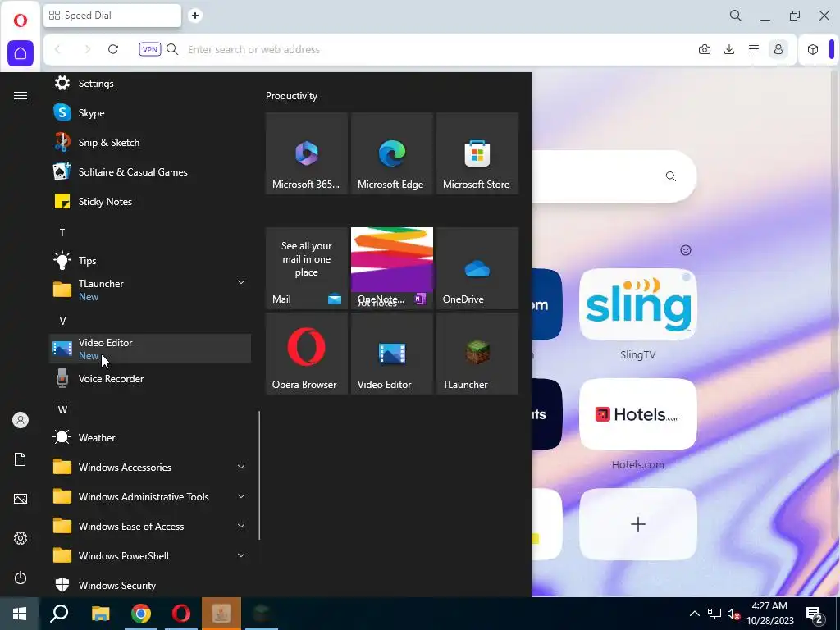The image size is (840, 630).
Task: Open Solitaire & Casual Games
Action: 150,172
